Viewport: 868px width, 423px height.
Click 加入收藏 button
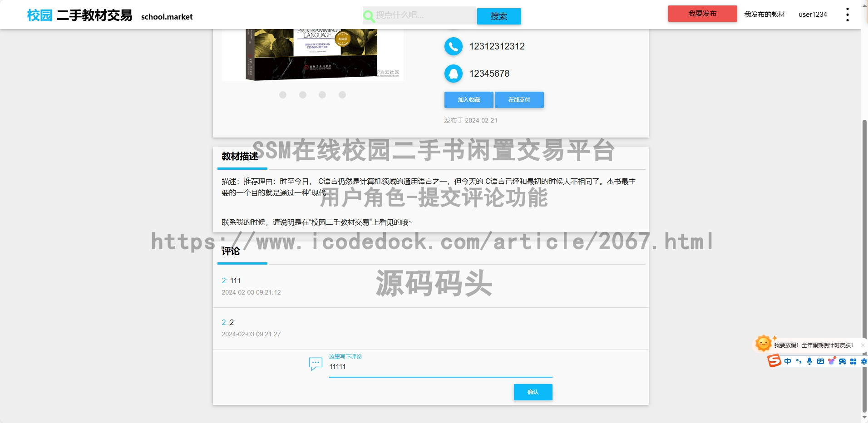coord(469,100)
